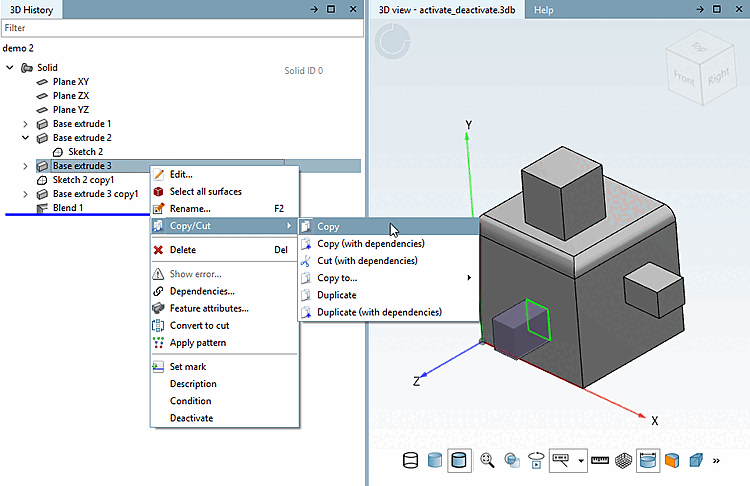Maximize the 3D History panel

click(331, 9)
